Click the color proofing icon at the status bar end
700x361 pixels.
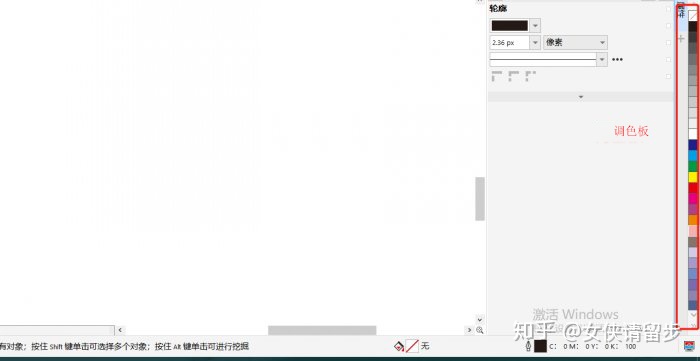point(689,346)
